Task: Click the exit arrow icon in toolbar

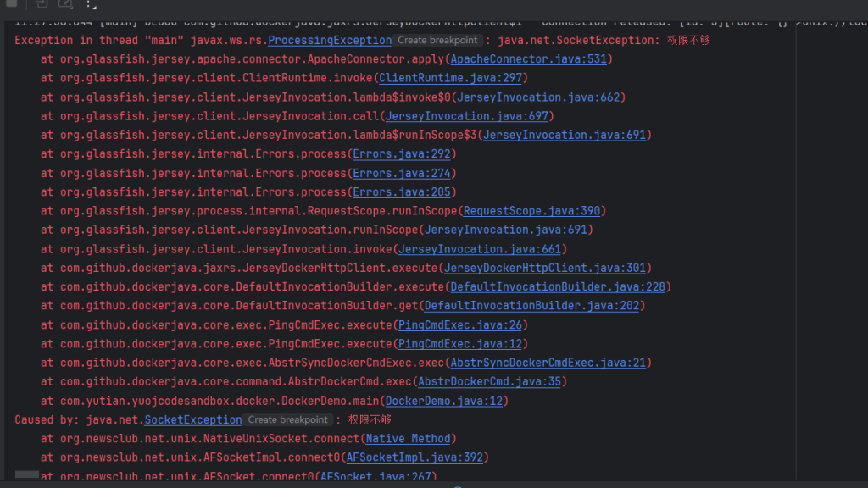Action: coord(42,4)
